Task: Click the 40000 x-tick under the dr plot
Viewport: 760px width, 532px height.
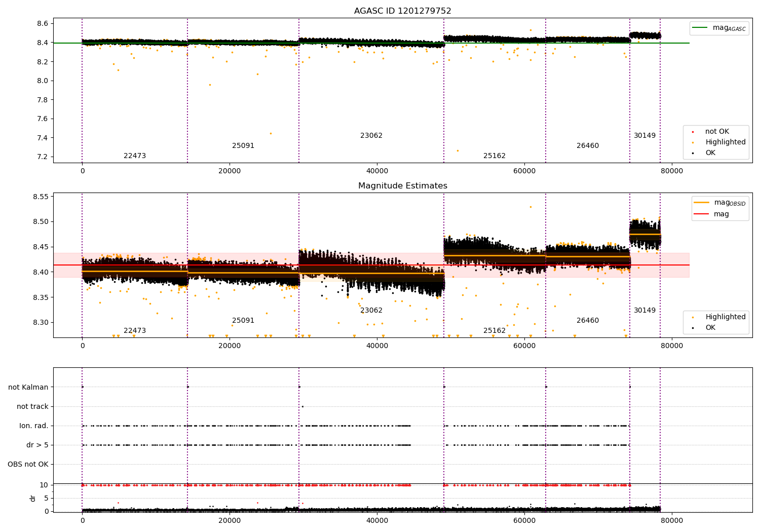Action: [x=377, y=520]
